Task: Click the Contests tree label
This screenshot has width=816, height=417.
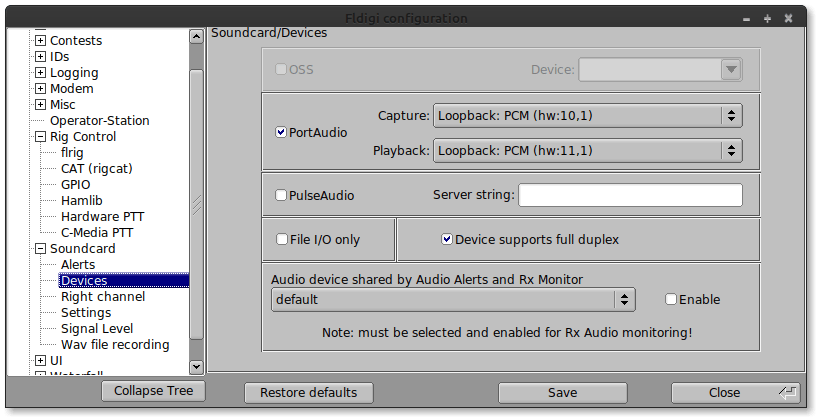Action: [x=76, y=41]
